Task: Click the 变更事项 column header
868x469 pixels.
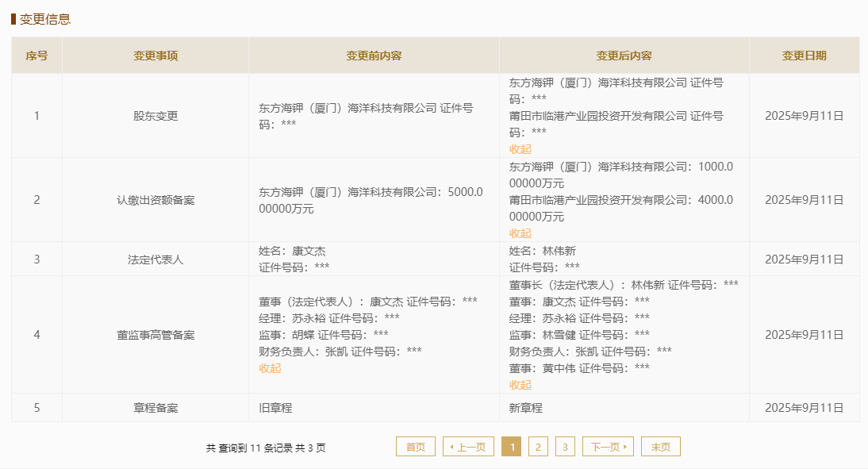Action: pyautogui.click(x=156, y=56)
